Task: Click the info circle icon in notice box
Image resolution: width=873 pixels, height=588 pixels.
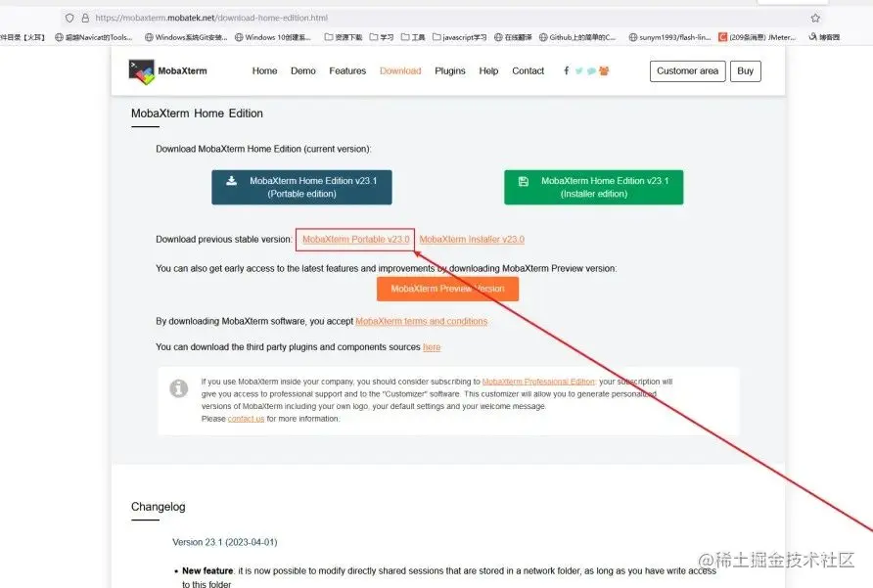Action: coord(179,388)
